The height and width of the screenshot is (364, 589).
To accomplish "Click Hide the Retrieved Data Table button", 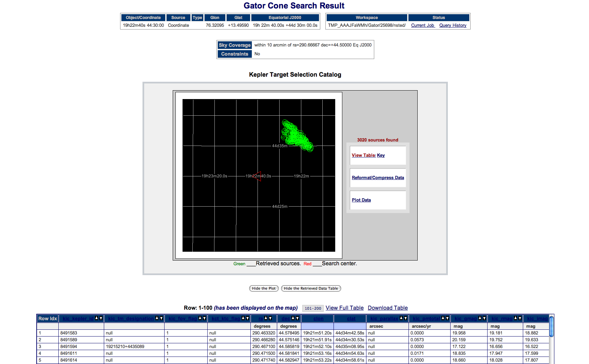I will (311, 288).
